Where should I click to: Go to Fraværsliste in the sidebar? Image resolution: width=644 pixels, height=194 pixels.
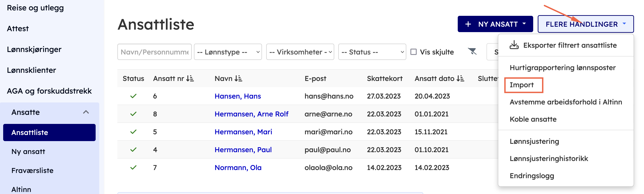coord(32,170)
